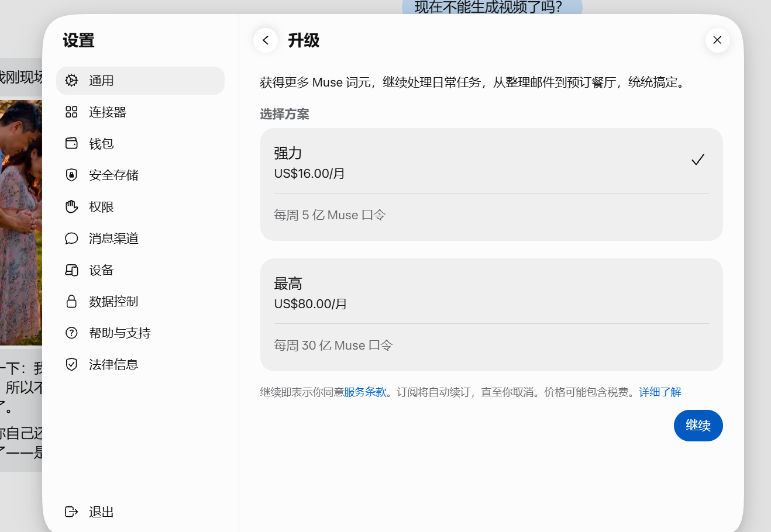The height and width of the screenshot is (532, 771).
Task: Open the 数据控制 settings section
Action: [x=140, y=301]
